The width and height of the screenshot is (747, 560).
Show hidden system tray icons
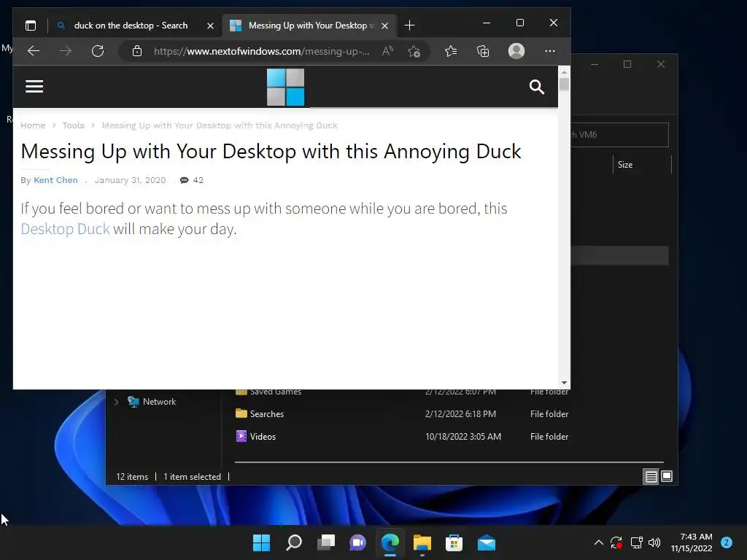(x=599, y=542)
